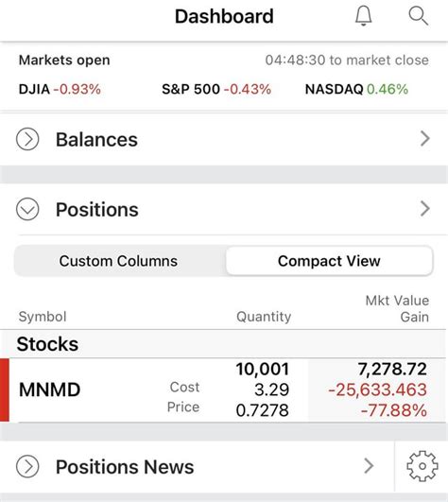
Task: Open dashboard settings gear icon
Action: pos(422,466)
